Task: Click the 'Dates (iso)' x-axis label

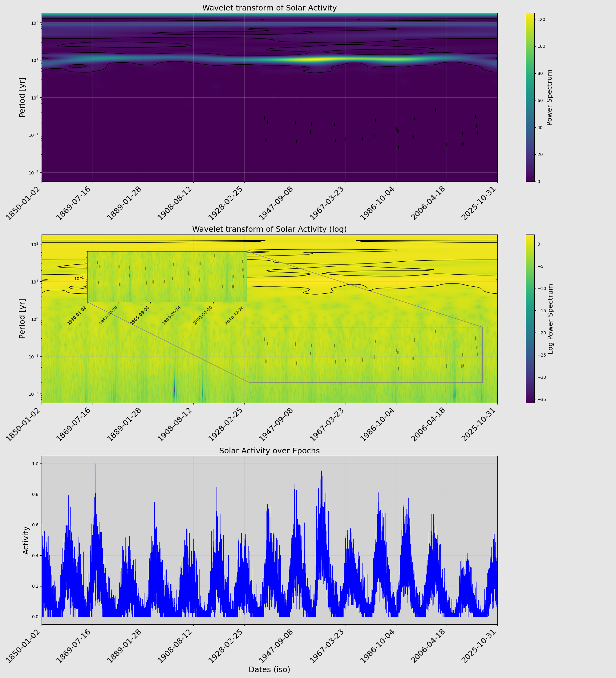Action: [x=269, y=669]
